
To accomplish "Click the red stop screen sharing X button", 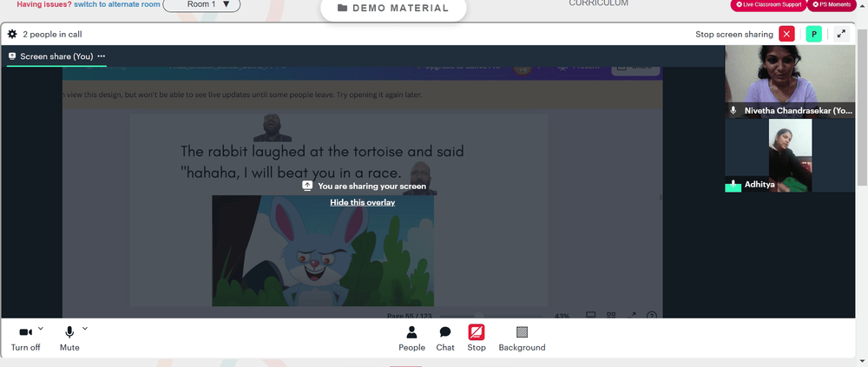I will point(786,35).
